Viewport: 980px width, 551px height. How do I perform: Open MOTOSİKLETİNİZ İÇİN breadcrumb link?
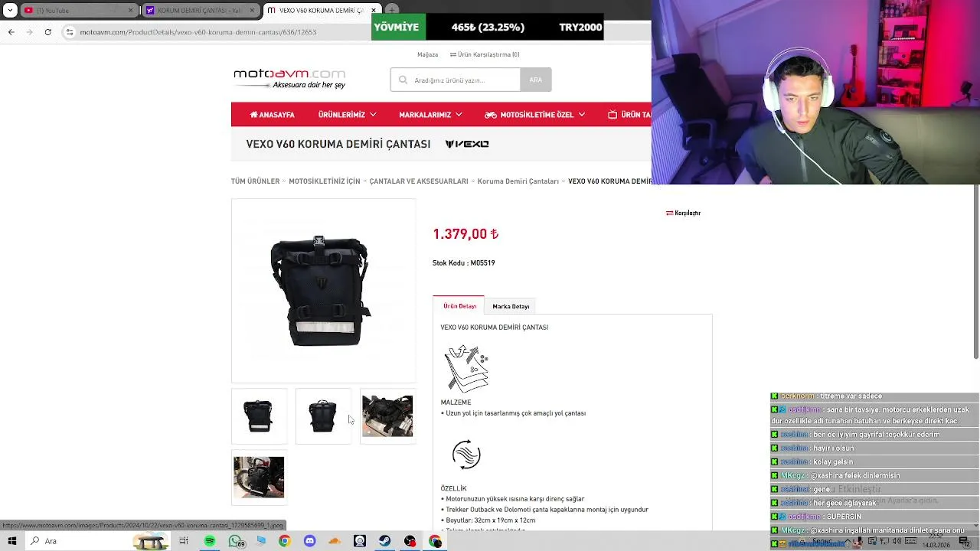[325, 181]
